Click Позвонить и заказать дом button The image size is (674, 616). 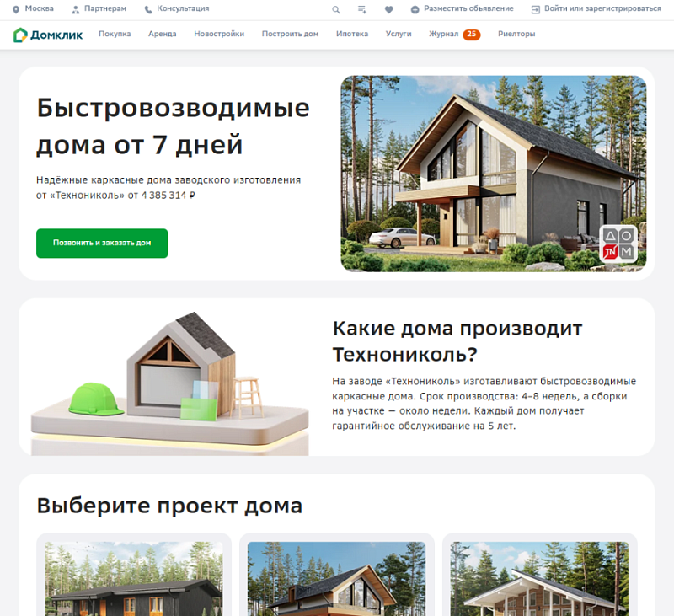(x=102, y=244)
